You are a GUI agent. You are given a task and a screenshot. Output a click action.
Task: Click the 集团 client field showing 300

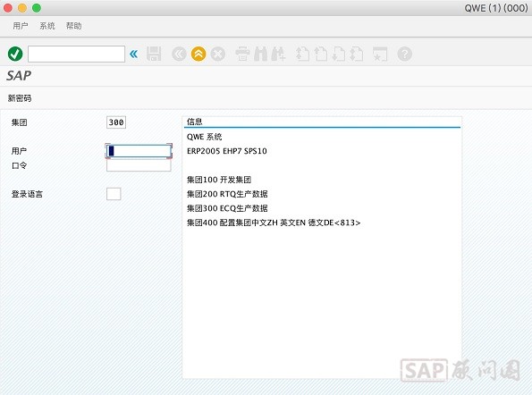pos(116,122)
